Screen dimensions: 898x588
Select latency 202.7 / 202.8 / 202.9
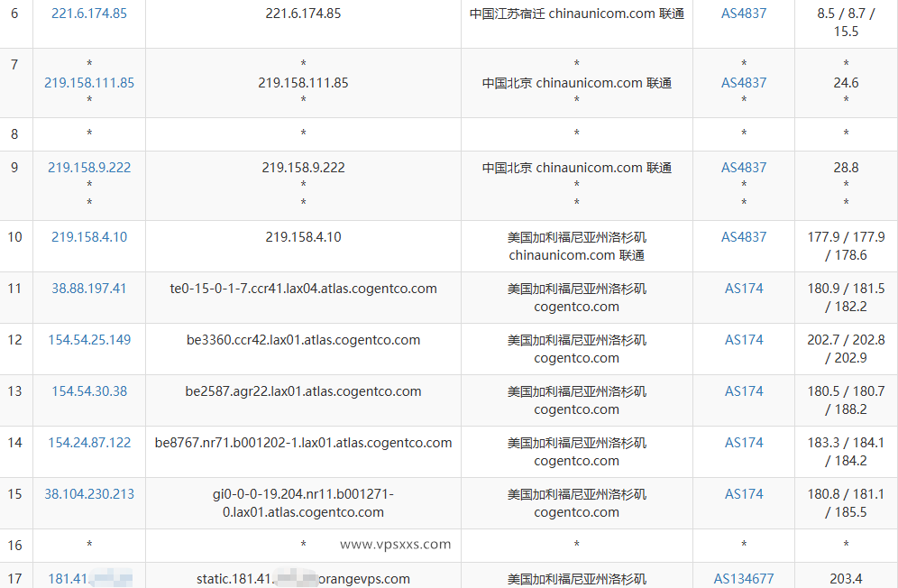click(x=846, y=348)
